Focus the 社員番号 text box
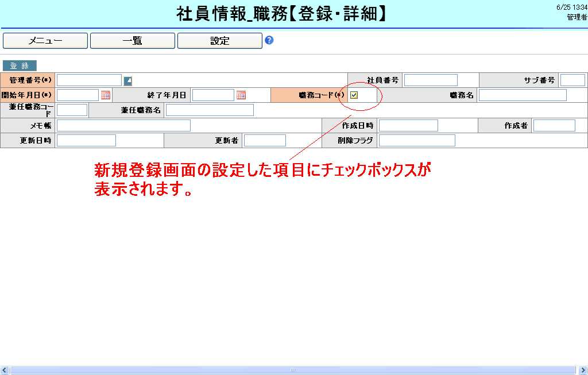This screenshot has width=588, height=375. 431,80
